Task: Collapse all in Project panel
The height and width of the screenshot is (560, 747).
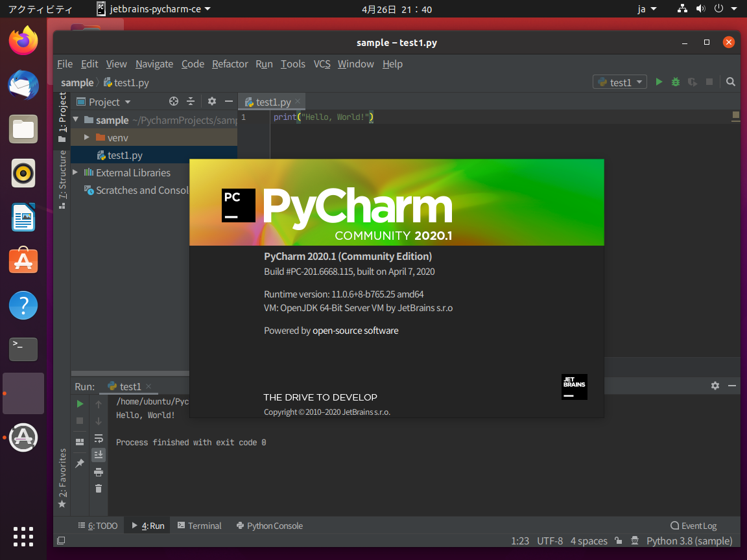Action: 191,101
